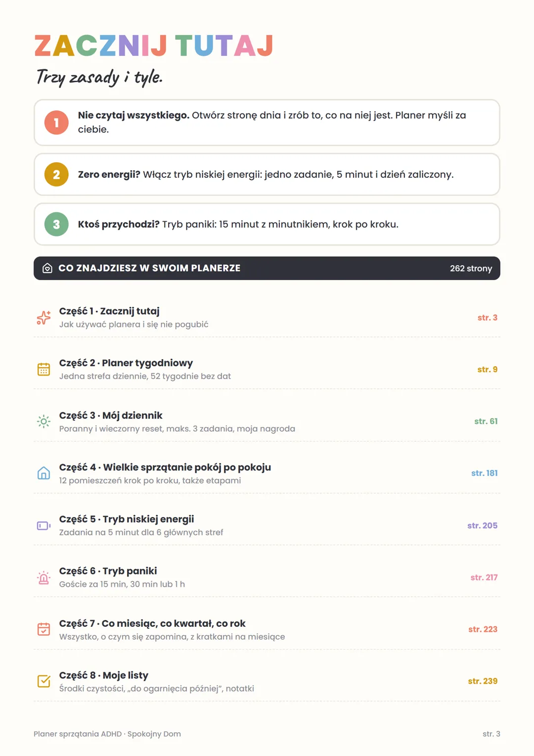The height and width of the screenshot is (756, 534).
Task: Click the calendar-check icon for Część 7
Action: 44,629
